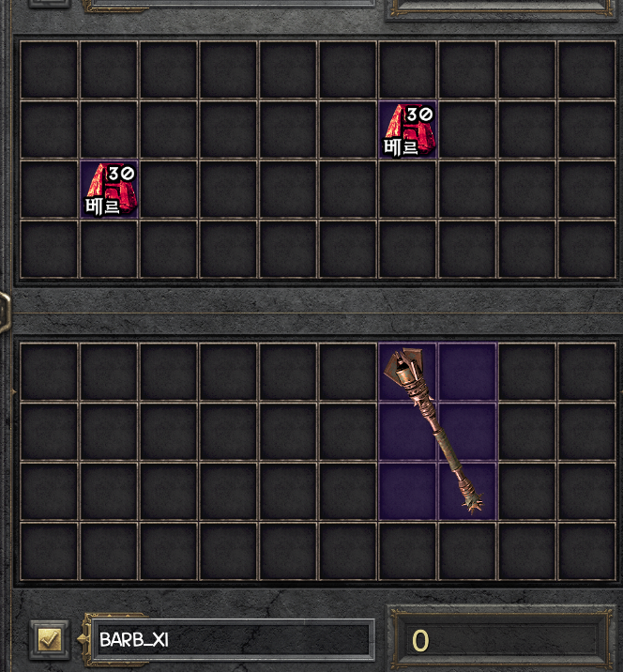The height and width of the screenshot is (672, 623).
Task: Toggle the accept checkbox beside BARB_XI
Action: click(50, 639)
